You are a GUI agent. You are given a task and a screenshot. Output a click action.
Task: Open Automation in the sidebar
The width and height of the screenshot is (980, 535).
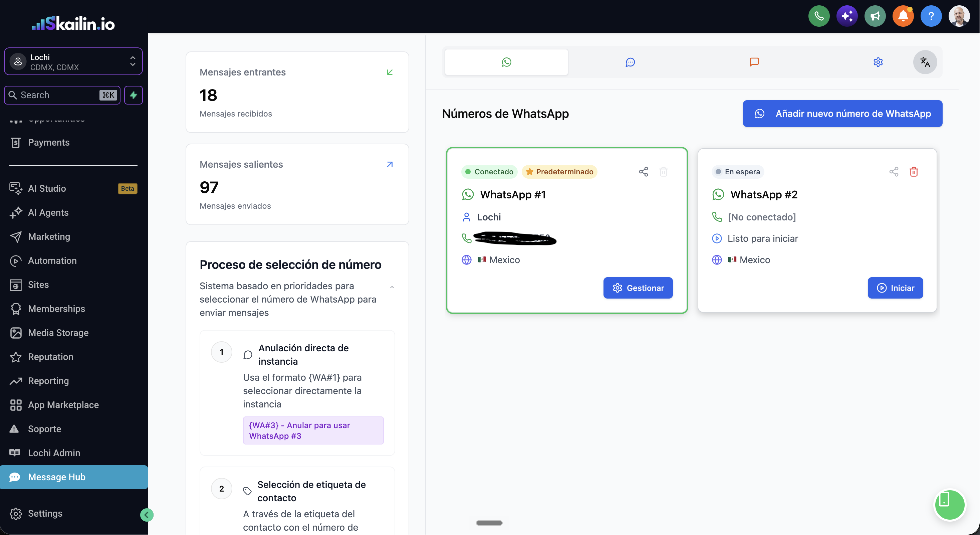tap(73, 260)
